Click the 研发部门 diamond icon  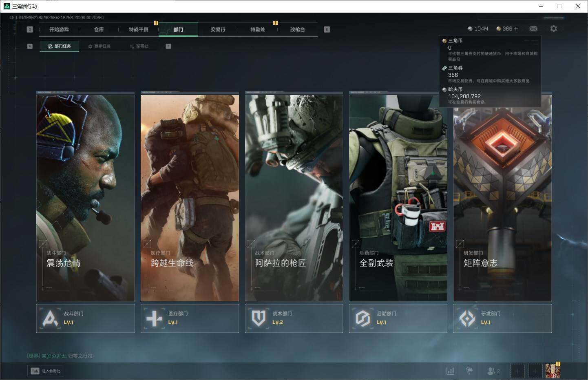467,318
